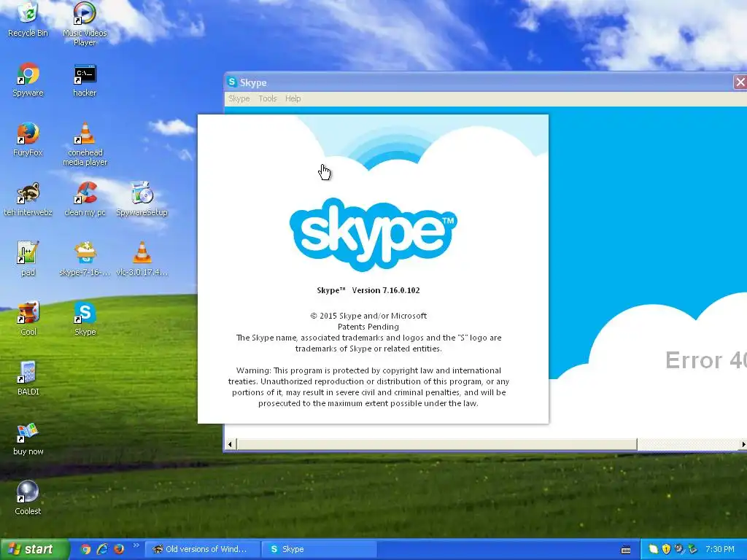Select the pad desktop shortcut

point(28,259)
